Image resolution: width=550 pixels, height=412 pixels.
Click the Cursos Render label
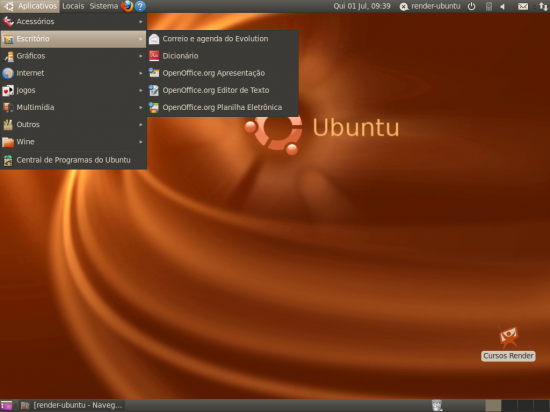pos(508,356)
